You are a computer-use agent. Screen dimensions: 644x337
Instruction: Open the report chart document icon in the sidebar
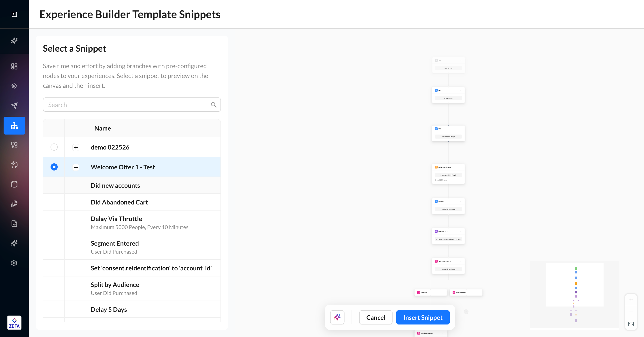click(14, 223)
